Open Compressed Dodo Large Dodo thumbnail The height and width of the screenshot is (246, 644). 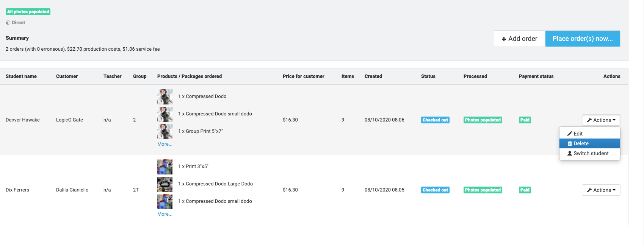click(x=165, y=184)
